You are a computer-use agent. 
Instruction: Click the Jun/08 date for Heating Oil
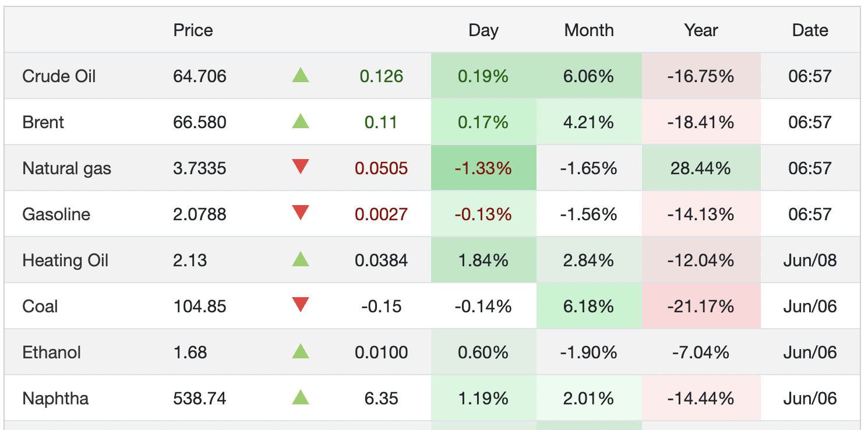[810, 260]
